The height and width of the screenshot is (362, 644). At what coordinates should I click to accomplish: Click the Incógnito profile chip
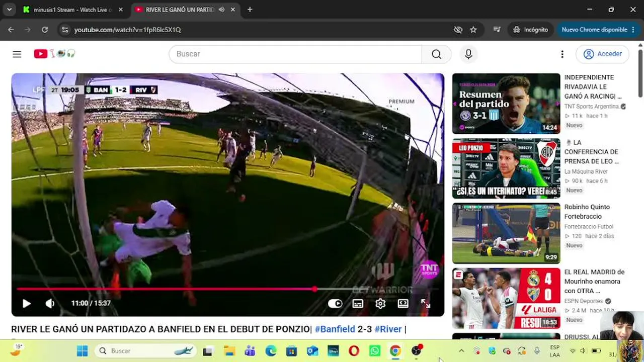(x=530, y=30)
